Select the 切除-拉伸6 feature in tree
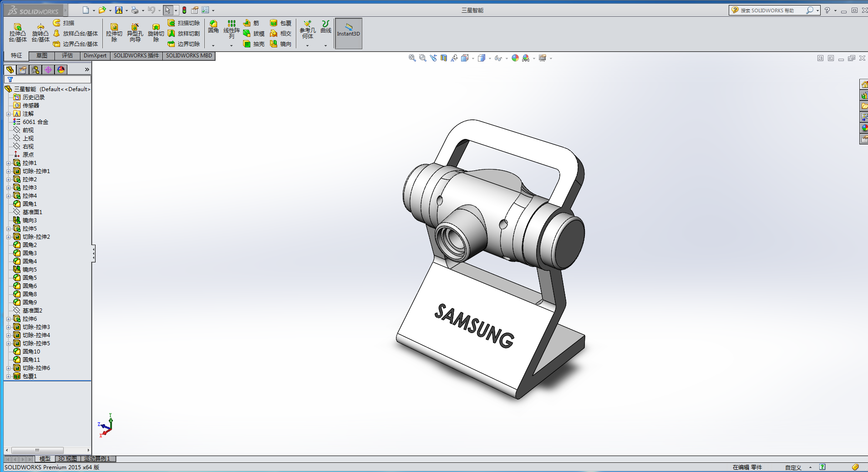 click(x=36, y=368)
